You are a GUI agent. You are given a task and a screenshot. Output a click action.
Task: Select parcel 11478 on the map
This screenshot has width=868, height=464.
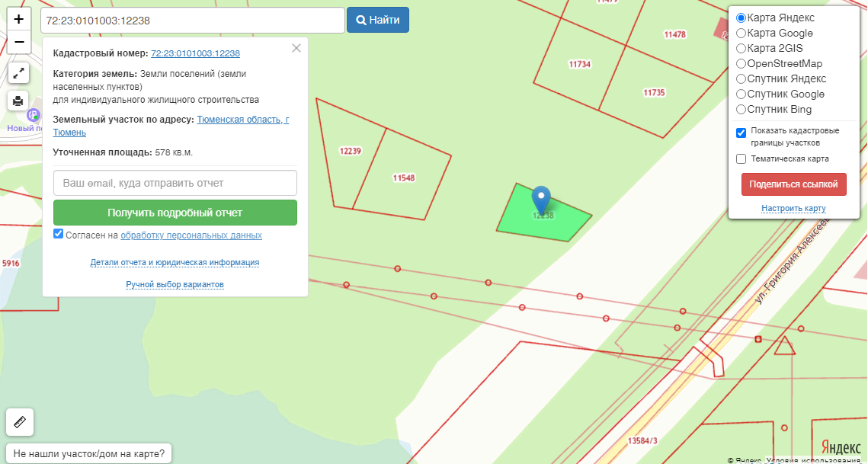pos(674,34)
